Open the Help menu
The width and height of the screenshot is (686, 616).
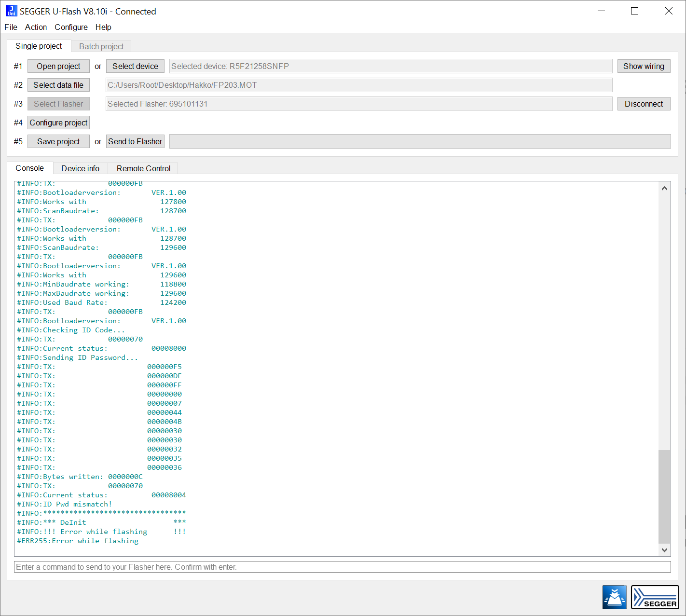(103, 27)
